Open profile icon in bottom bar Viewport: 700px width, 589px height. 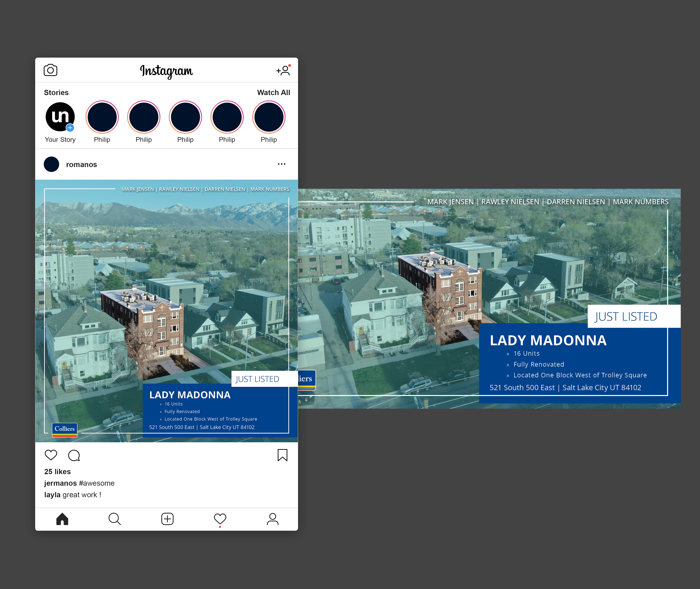coord(273,519)
